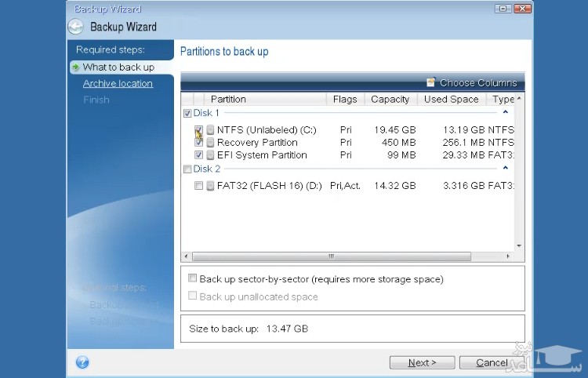Screen dimensions: 588x378
Task: Click the Choose Columns icon
Action: click(x=430, y=82)
